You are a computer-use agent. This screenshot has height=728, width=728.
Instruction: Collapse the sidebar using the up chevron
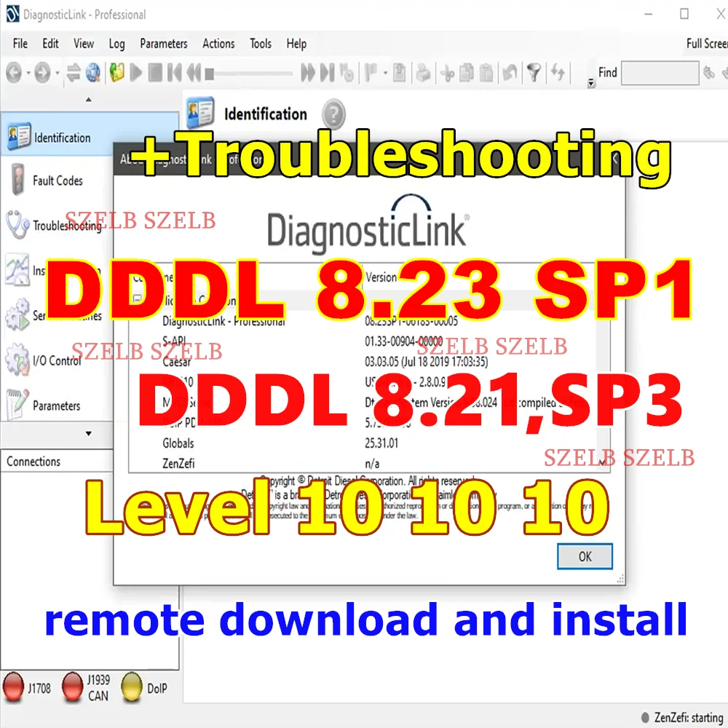pyautogui.click(x=89, y=99)
